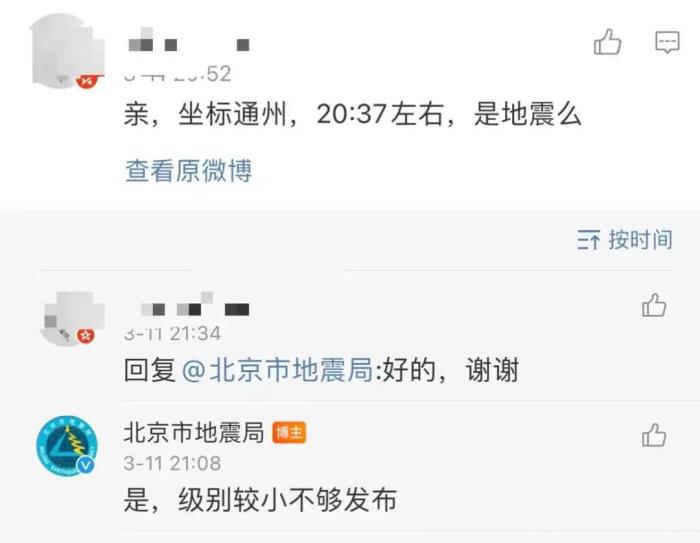
Task: Tap the blue verified V badge
Action: click(86, 465)
